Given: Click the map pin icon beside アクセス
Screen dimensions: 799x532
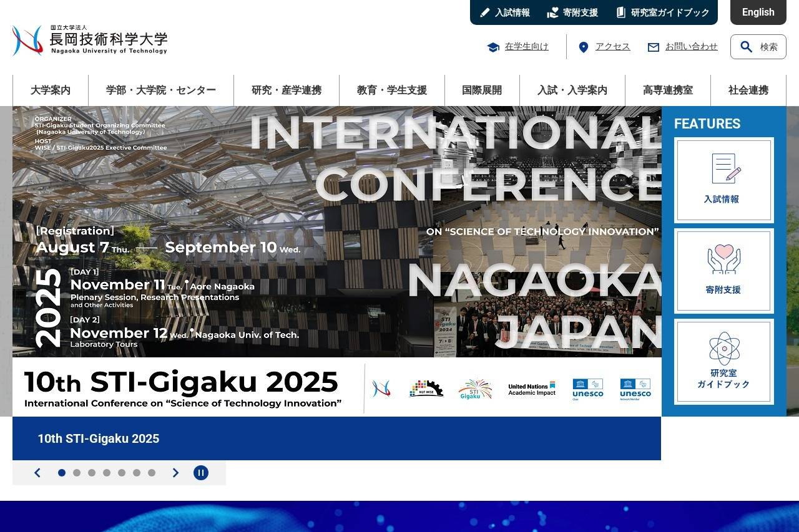Looking at the screenshot, I should point(584,47).
